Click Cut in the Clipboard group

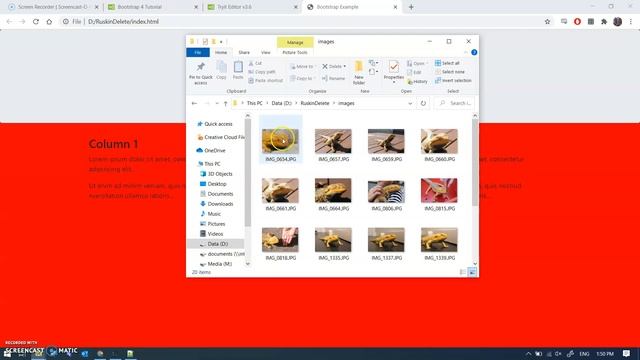[255, 63]
